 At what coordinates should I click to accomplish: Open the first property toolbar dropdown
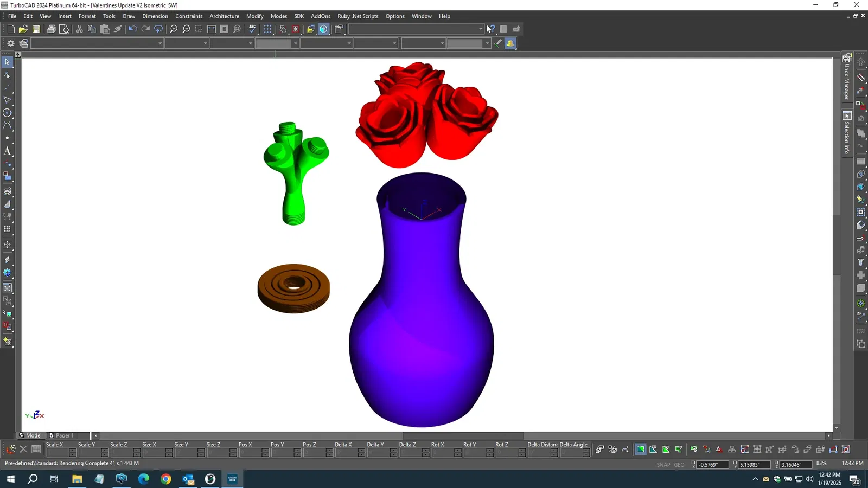[160, 43]
